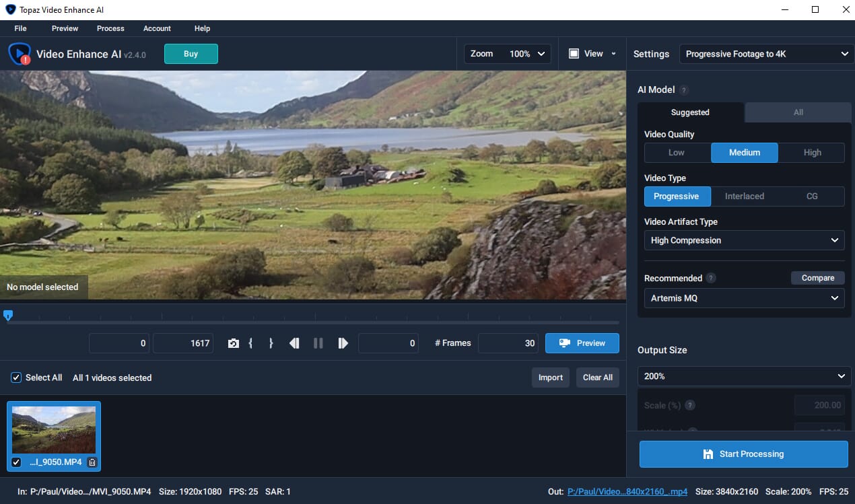Set trim start with left brace icon
This screenshot has height=504, width=855.
(250, 343)
